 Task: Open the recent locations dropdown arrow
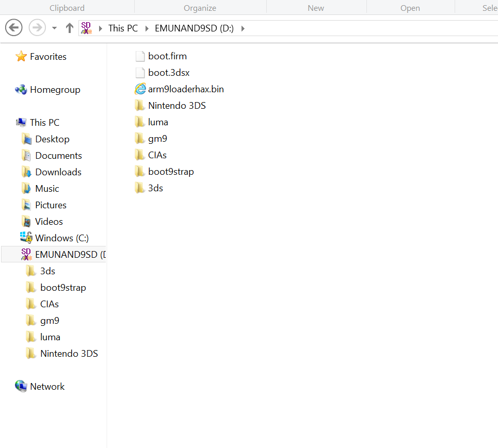(54, 28)
